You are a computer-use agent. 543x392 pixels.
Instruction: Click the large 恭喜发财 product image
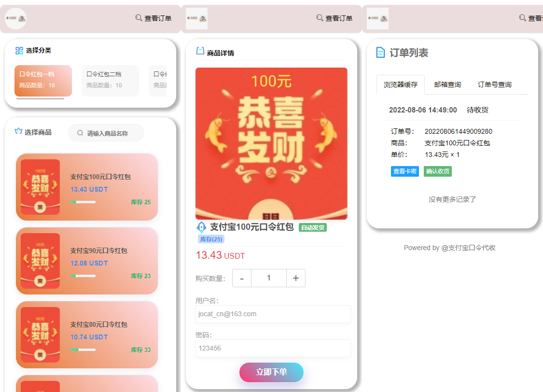pos(271,144)
